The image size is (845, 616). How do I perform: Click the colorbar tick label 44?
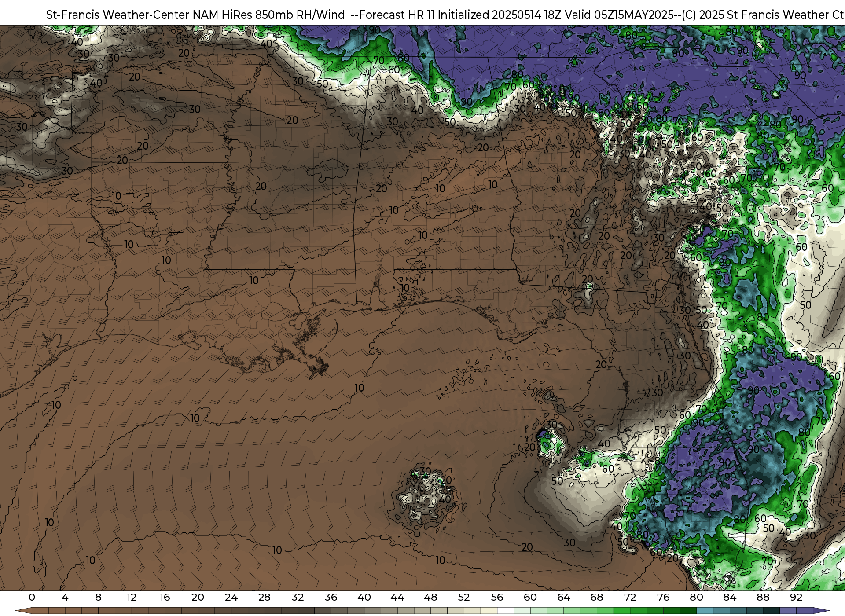click(397, 597)
